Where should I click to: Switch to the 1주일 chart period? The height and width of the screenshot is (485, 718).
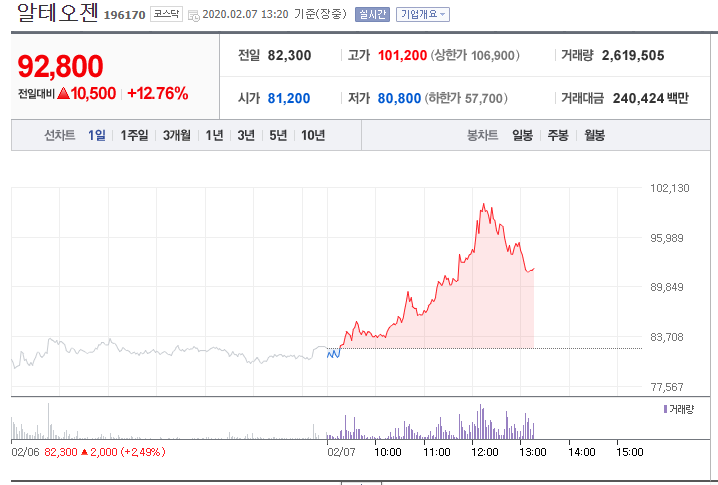(134, 135)
